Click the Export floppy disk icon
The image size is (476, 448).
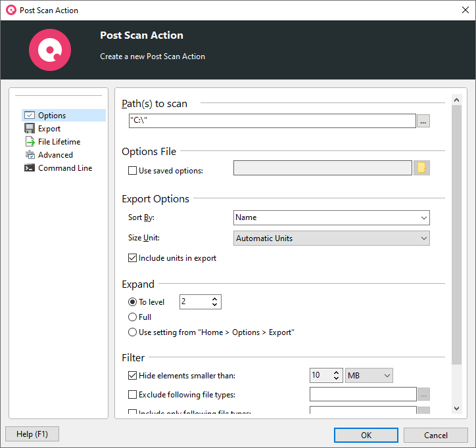[30, 129]
